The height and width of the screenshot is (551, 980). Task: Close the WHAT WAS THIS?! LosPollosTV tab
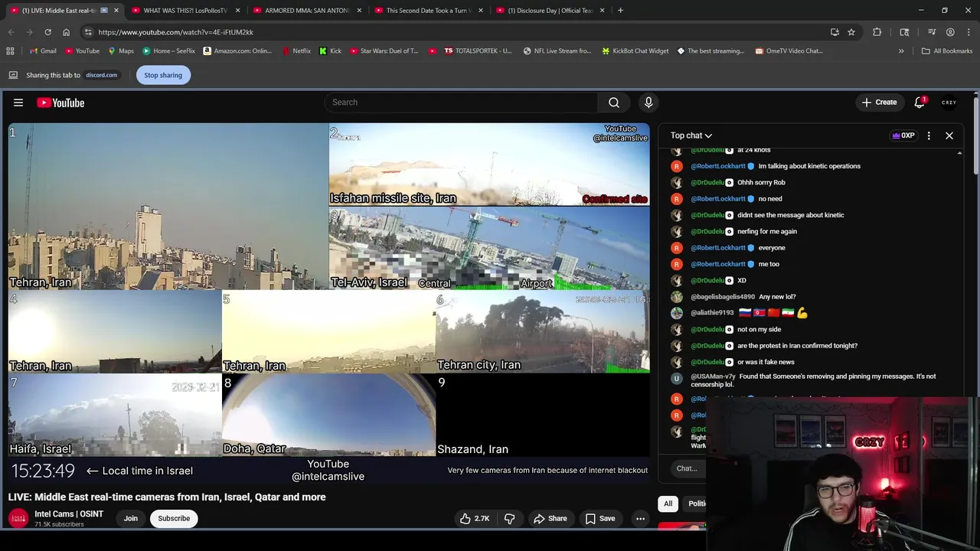tap(238, 11)
